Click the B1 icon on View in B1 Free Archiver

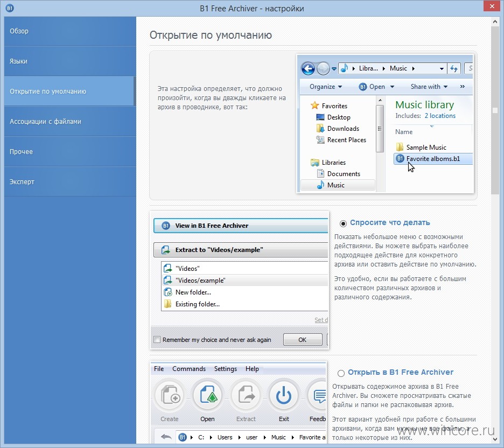point(166,226)
